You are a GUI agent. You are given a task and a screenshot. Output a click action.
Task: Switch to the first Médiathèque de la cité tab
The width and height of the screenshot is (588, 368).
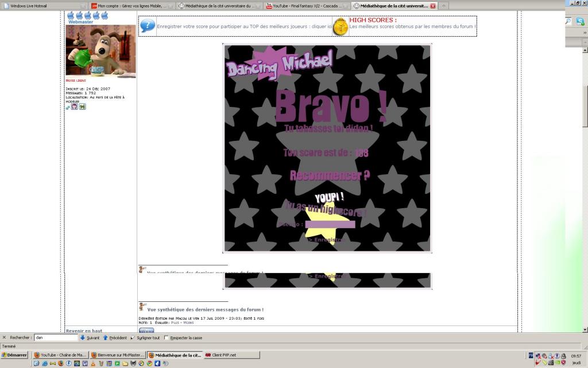pyautogui.click(x=219, y=6)
